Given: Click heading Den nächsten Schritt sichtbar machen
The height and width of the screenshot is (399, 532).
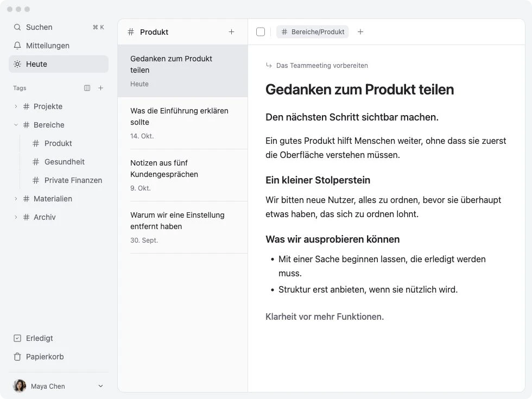Looking at the screenshot, I should point(352,117).
